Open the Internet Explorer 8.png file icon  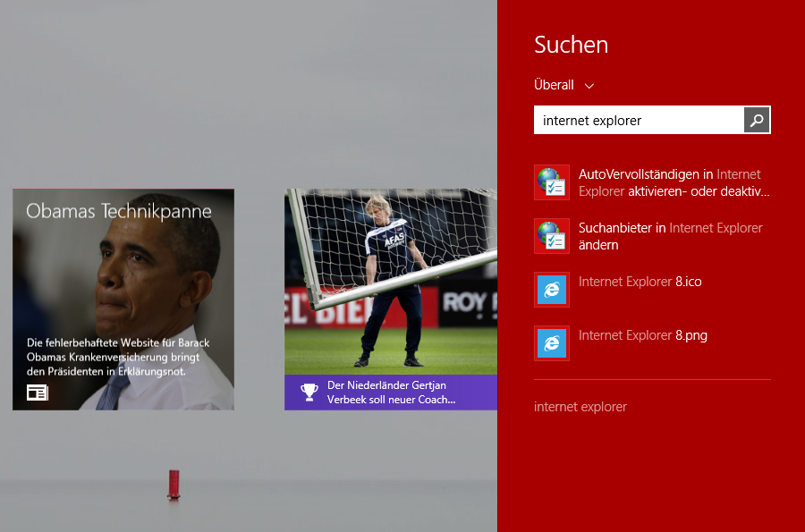(552, 343)
